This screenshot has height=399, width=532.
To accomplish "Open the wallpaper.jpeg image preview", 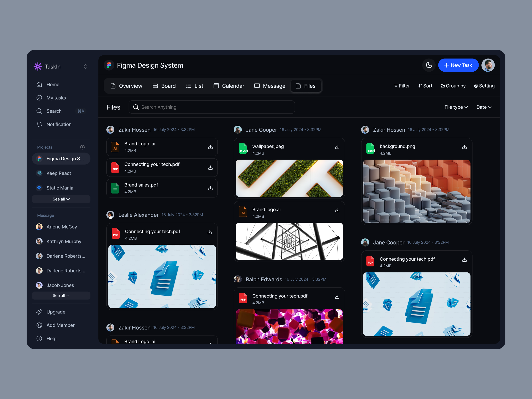I will [289, 178].
